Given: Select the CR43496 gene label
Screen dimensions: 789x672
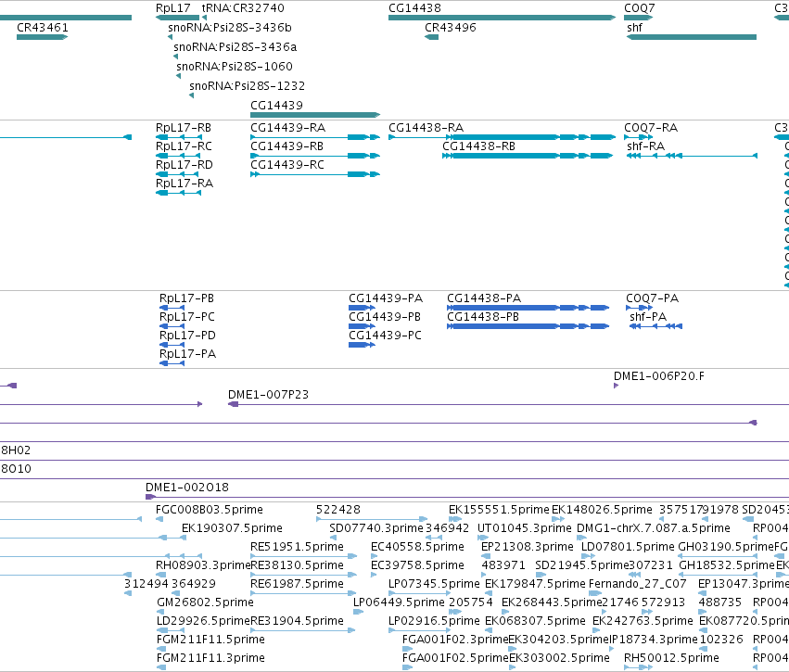Looking at the screenshot, I should (x=451, y=28).
